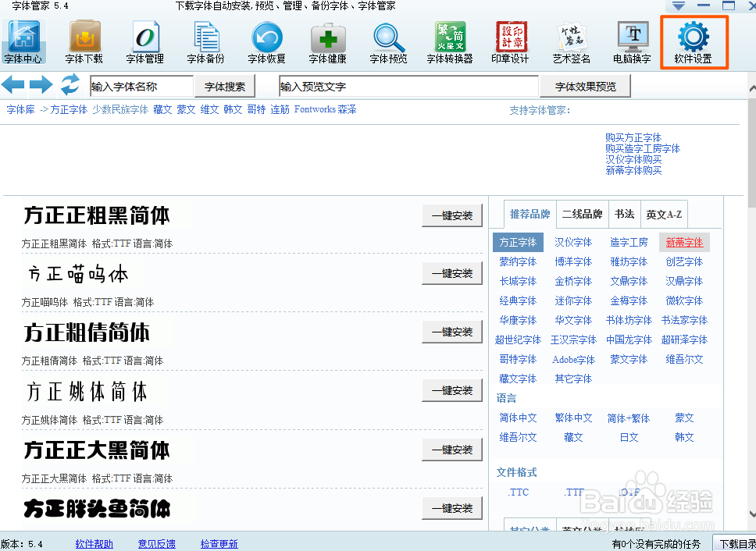Open the Fontworks 森泽 link
756x551 pixels.
[326, 110]
